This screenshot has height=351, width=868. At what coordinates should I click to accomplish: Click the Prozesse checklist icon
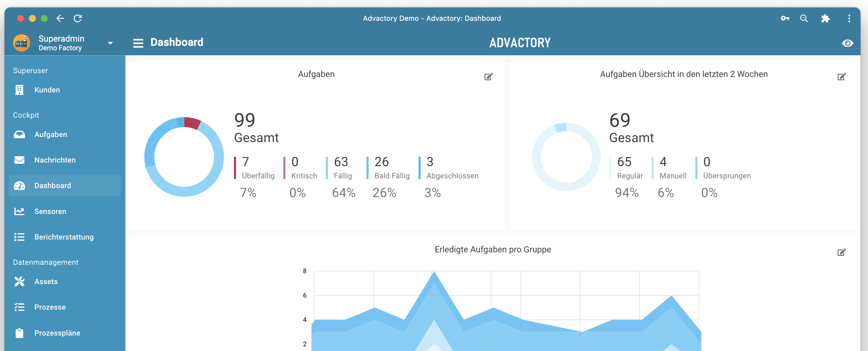tap(20, 307)
